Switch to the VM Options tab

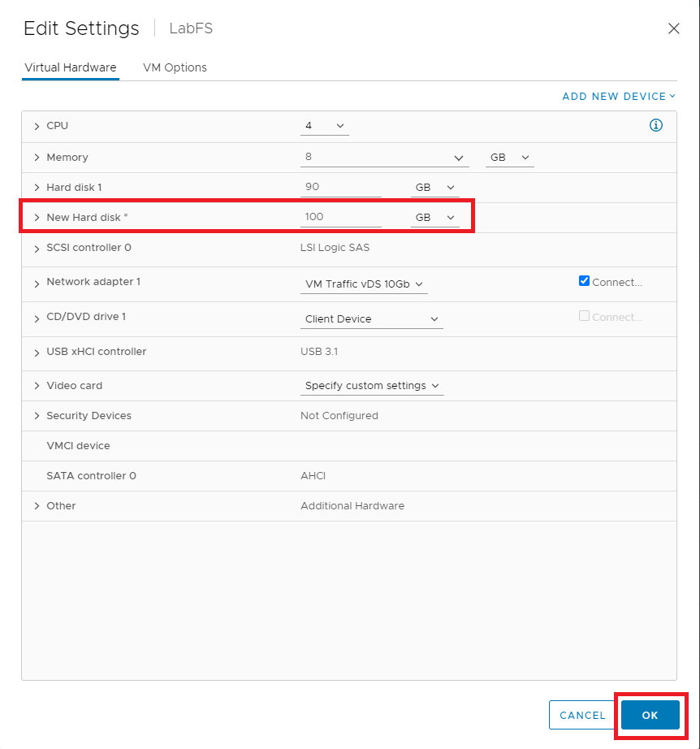(175, 67)
